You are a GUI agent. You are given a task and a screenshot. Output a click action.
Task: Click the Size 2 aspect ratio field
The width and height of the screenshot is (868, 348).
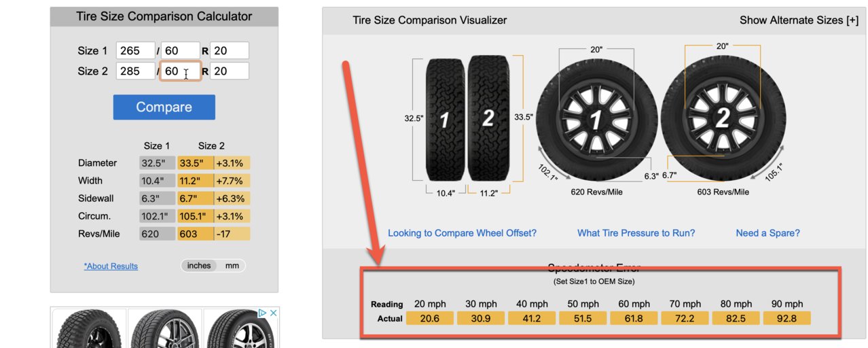pos(180,71)
